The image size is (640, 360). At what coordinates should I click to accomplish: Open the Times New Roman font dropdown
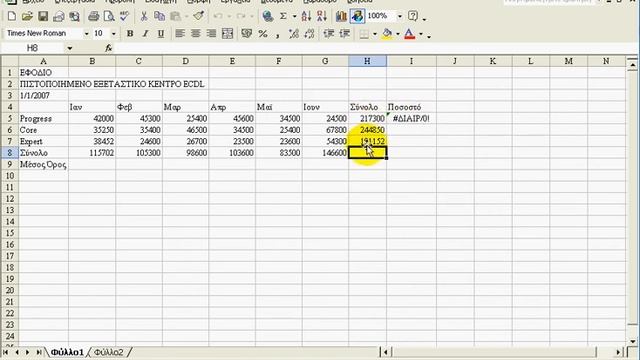87,33
